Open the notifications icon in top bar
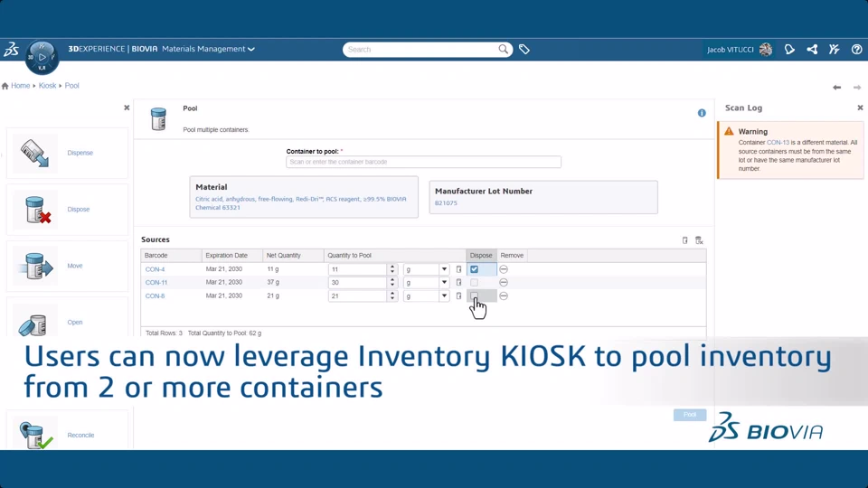 (789, 49)
